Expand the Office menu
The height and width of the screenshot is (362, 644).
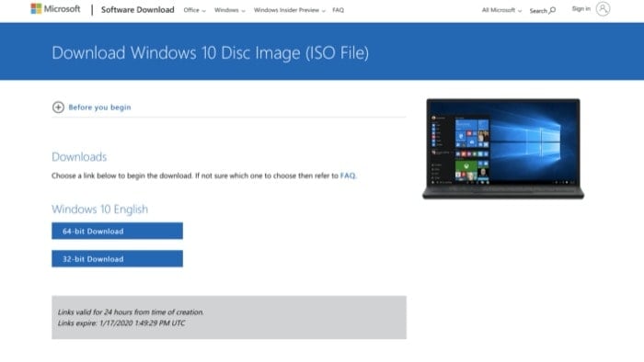click(195, 10)
